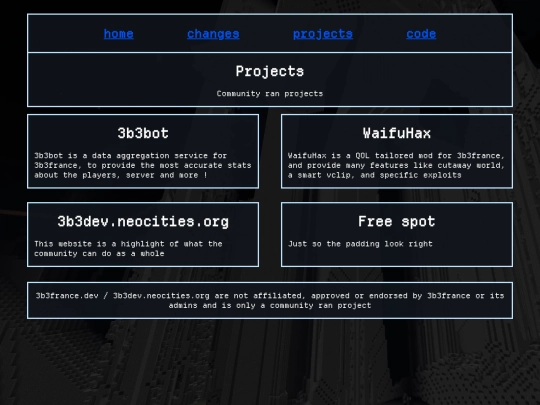This screenshot has width=540, height=405.
Task: Open the code link in navbar
Action: [421, 34]
